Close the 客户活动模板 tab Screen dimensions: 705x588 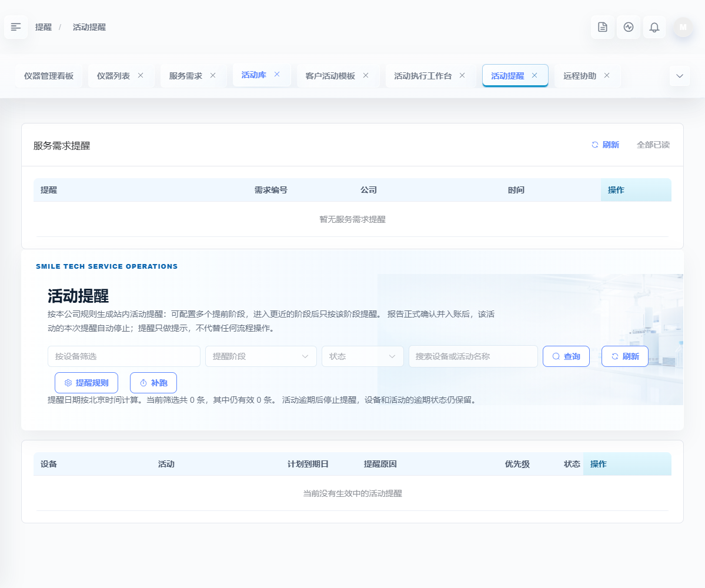pos(366,75)
